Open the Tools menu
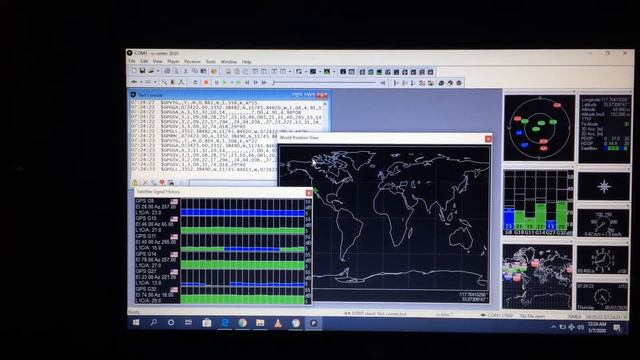Image resolution: width=640 pixels, height=360 pixels. click(211, 62)
